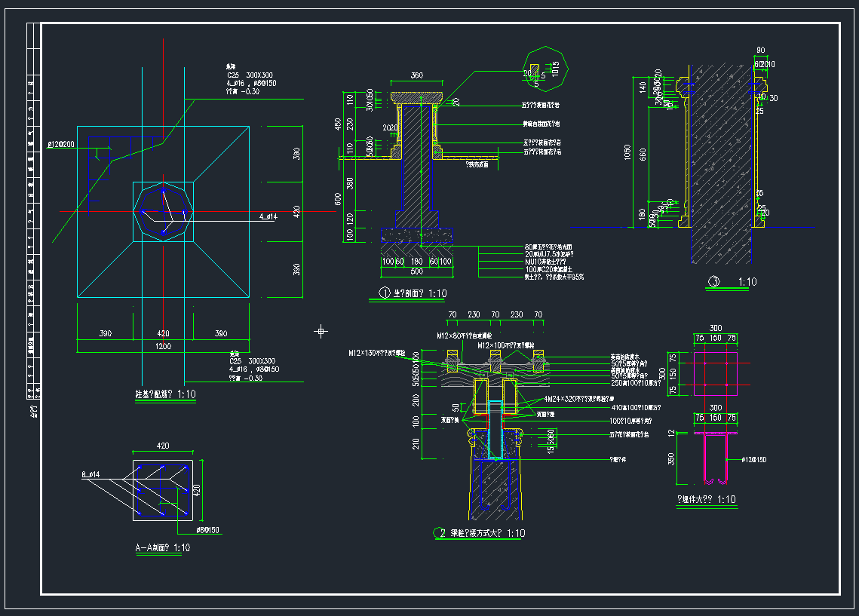The height and width of the screenshot is (616, 859).
Task: Click the ⌀12@200 rebar annotation
Action: click(60, 144)
